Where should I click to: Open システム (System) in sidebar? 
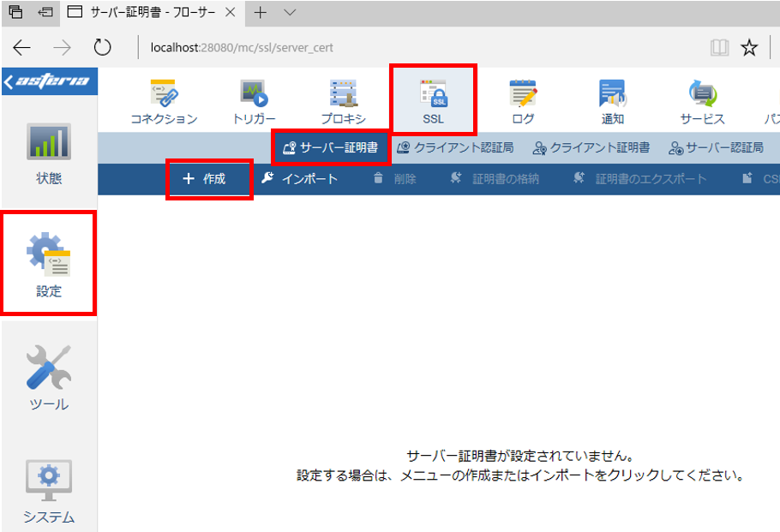(x=49, y=491)
